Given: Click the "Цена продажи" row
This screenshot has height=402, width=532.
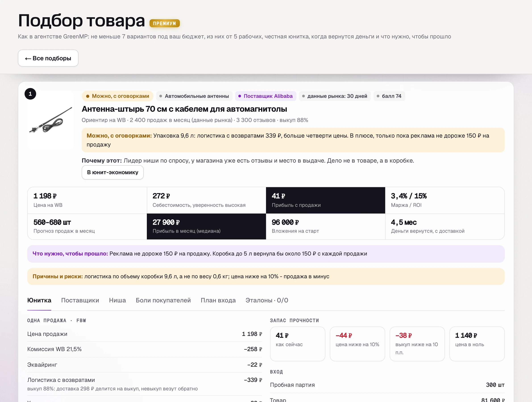Looking at the screenshot, I should point(145,334).
